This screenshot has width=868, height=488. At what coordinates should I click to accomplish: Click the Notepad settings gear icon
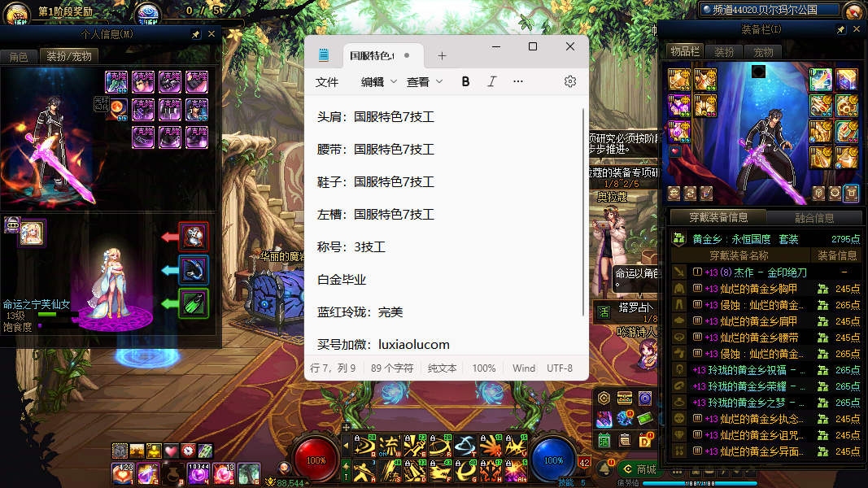tap(569, 81)
